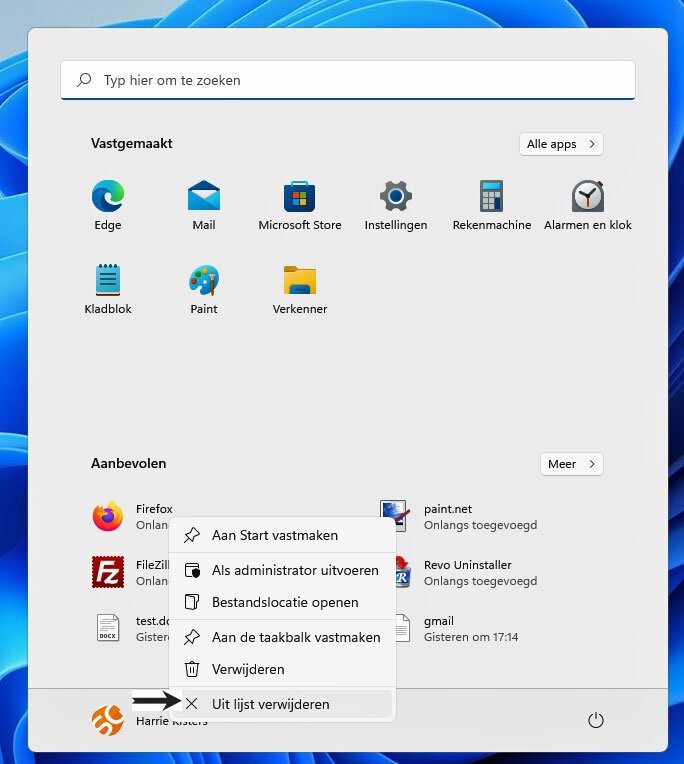
Task: Select Uit lijst verwijderen option
Action: point(270,704)
